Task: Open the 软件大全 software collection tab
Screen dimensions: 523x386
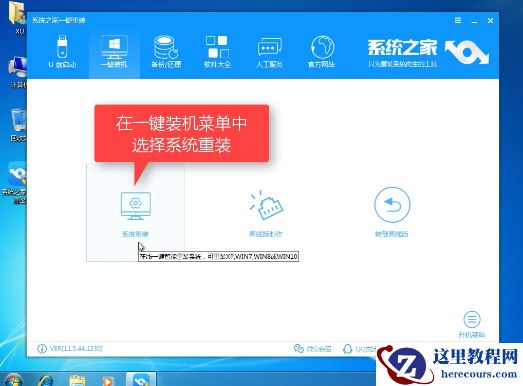Action: coord(217,52)
